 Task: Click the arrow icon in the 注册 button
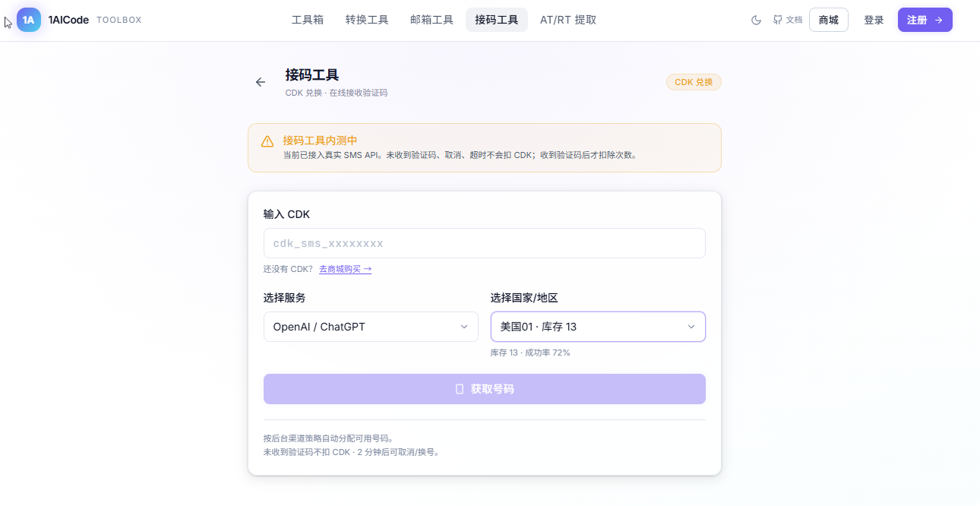tap(938, 21)
